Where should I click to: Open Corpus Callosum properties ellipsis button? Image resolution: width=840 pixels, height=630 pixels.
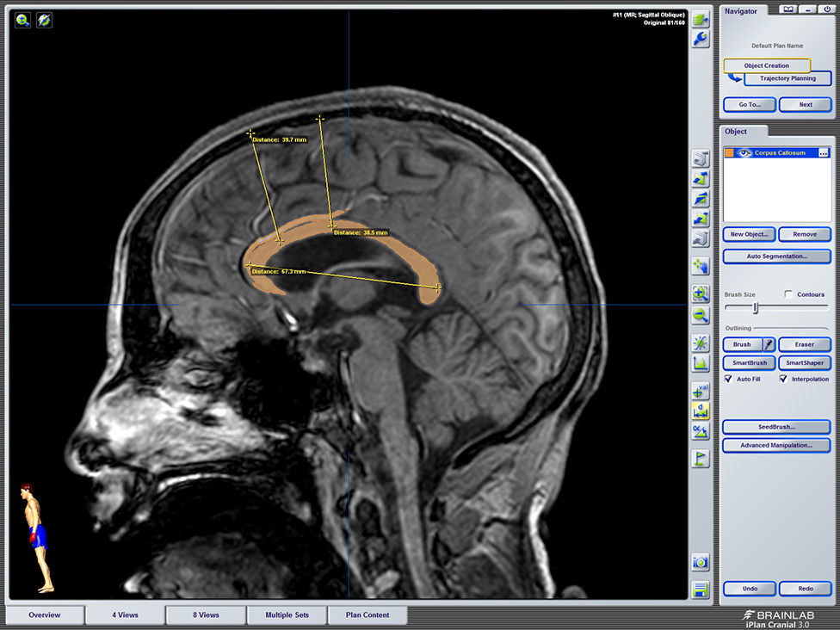pos(824,153)
